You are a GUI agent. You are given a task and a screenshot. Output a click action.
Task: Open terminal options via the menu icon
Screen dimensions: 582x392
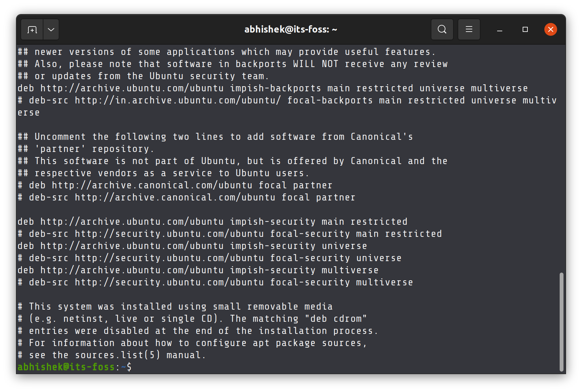tap(469, 29)
